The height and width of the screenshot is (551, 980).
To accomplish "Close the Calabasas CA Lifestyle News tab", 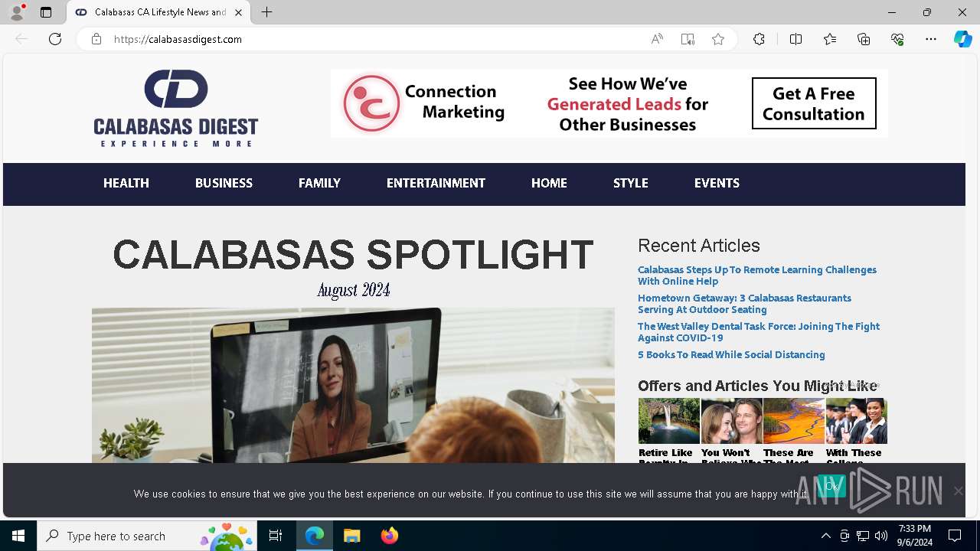I will (x=238, y=12).
